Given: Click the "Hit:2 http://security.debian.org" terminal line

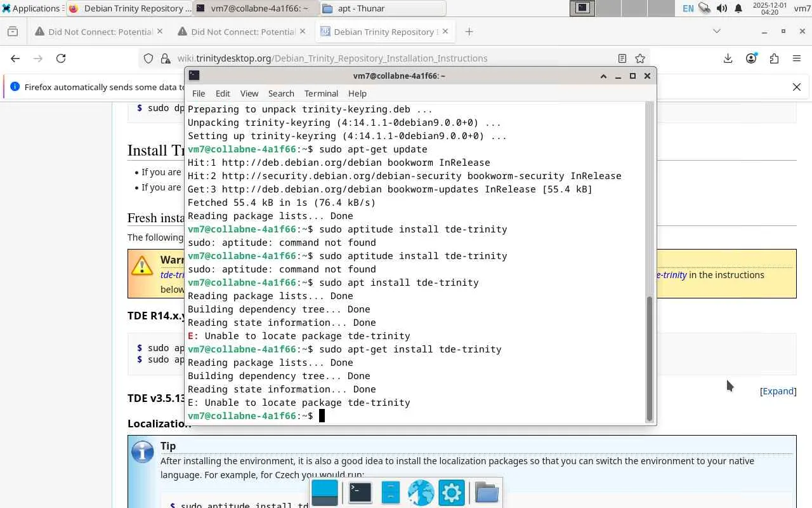Looking at the screenshot, I should [x=405, y=176].
